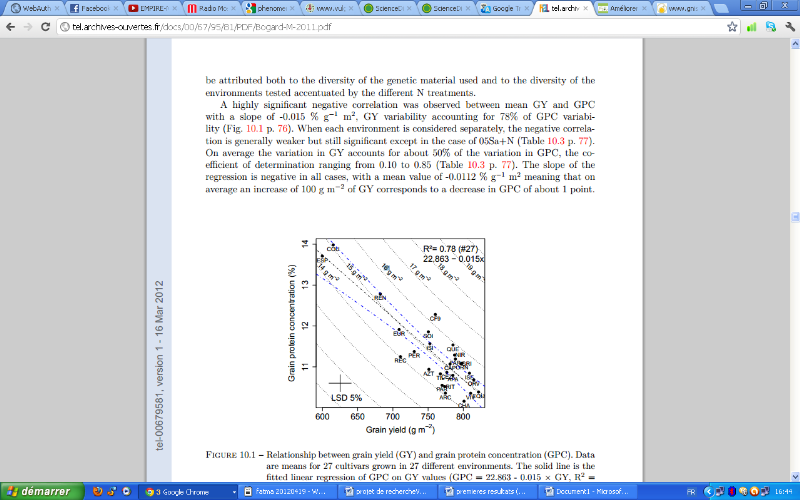
Task: Close the Google Tr tab
Action: [528, 8]
